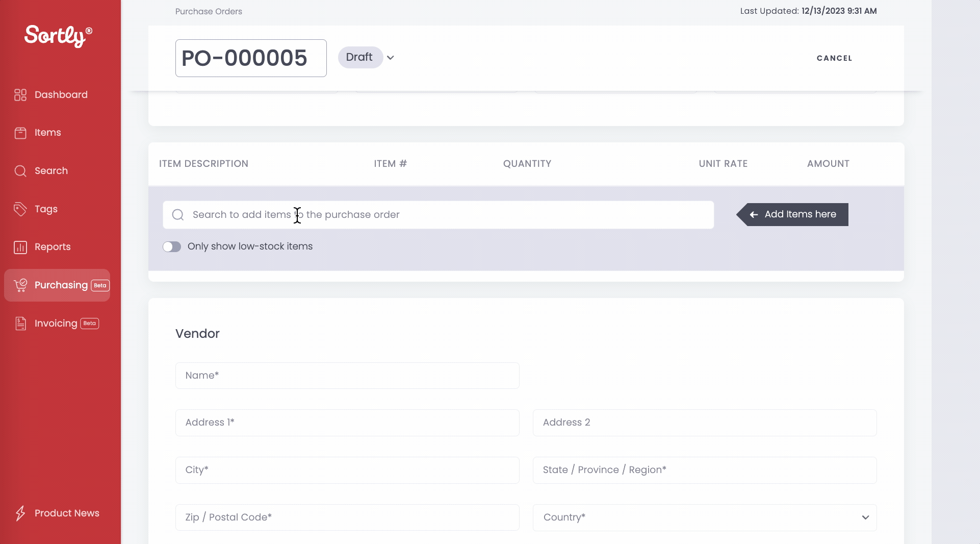Open Dashboard via its grid icon
Screen dimensions: 980x544
20,95
